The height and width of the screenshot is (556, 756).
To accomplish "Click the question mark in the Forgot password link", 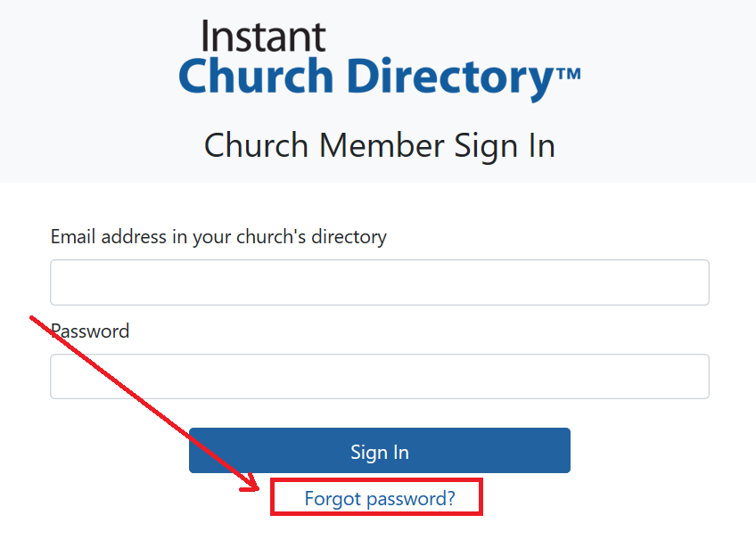I will pyautogui.click(x=450, y=497).
